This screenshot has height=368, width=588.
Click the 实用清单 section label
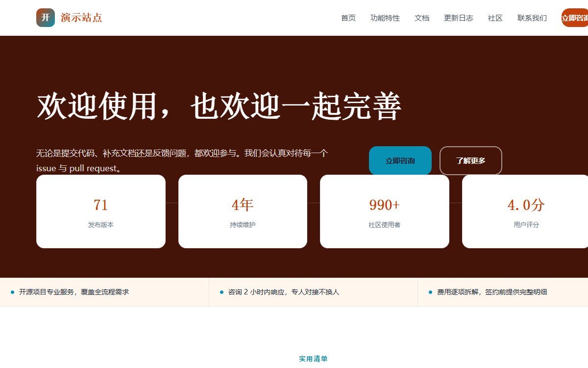point(313,359)
